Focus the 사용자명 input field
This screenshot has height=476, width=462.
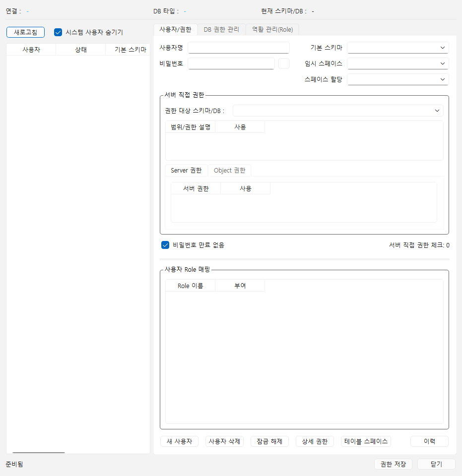(239, 48)
